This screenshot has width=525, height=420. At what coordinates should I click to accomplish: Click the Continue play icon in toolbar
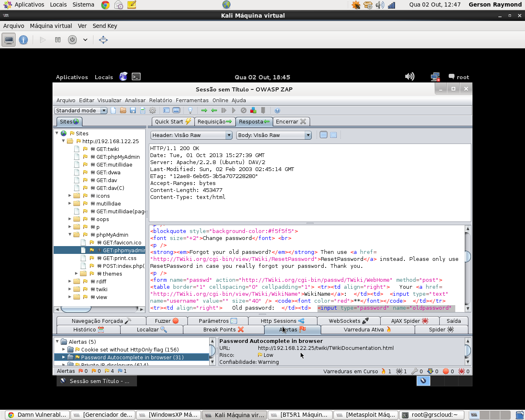(234, 110)
